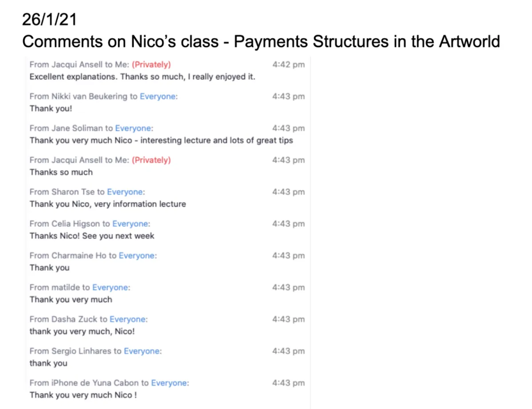
Task: Select 'Thanks Nico! See you next week' message
Action: [92, 236]
